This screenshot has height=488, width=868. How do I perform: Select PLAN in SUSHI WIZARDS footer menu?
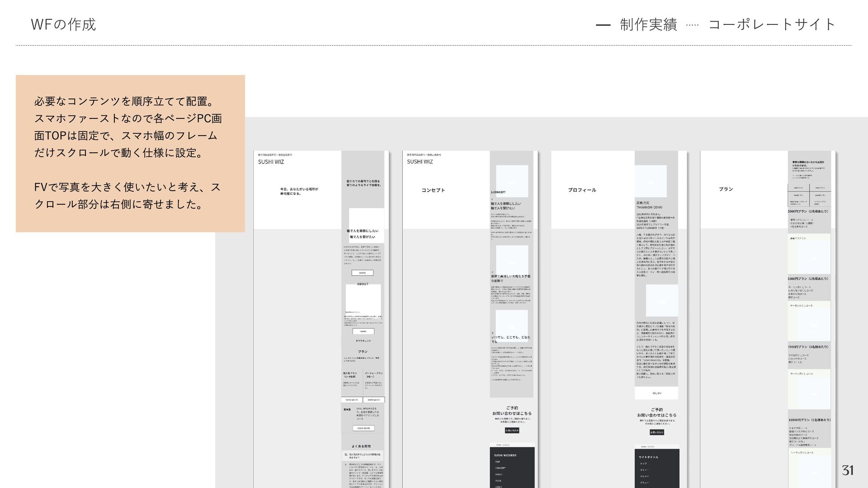498,481
